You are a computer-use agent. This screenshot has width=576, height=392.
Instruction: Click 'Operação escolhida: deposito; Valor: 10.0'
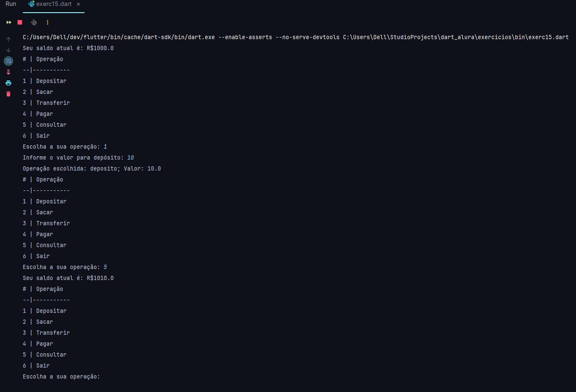tap(92, 168)
